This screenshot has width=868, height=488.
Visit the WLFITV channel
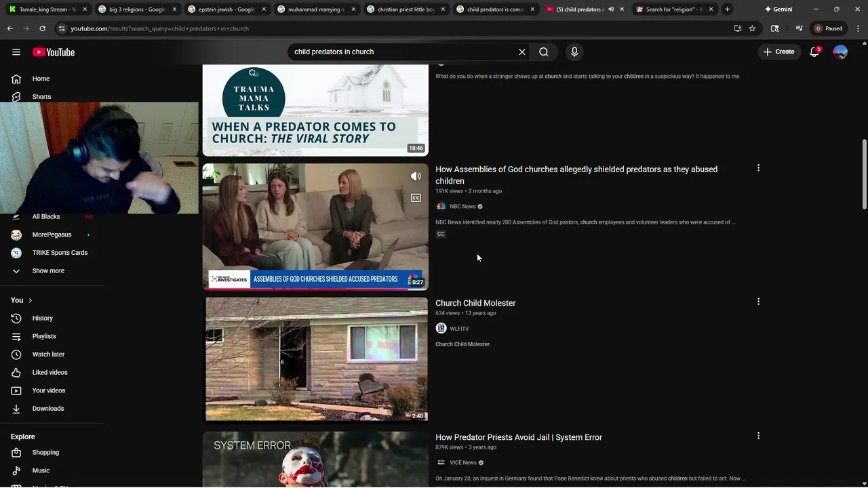tap(459, 329)
